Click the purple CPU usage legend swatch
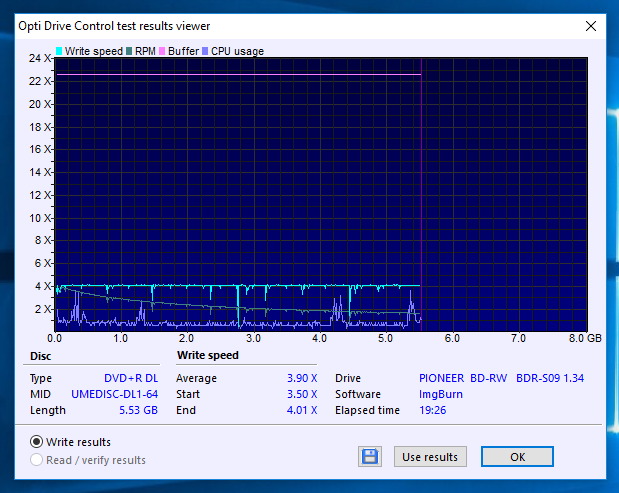619x493 pixels. click(x=205, y=51)
